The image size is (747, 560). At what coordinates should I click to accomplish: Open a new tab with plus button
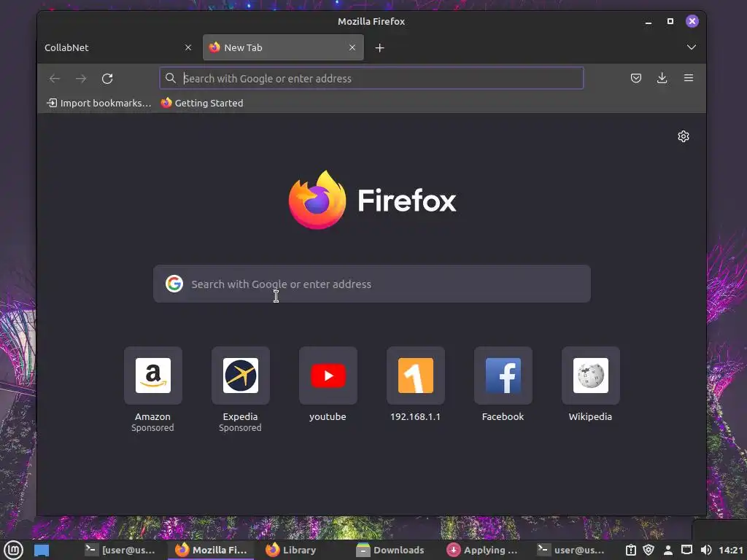[x=379, y=47]
